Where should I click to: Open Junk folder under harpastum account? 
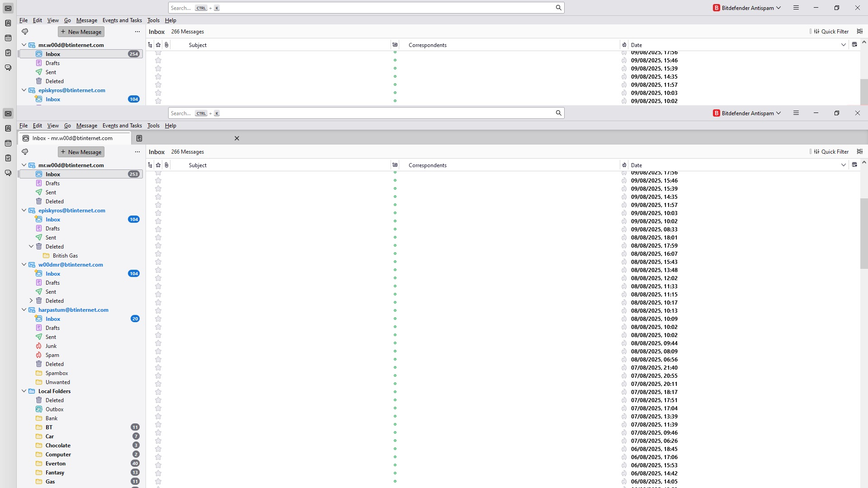click(x=51, y=346)
